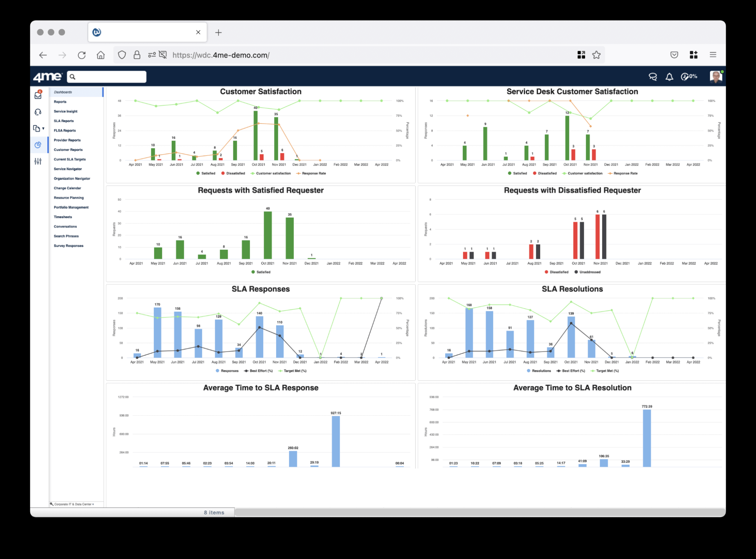756x559 pixels.
Task: Open Change Calendar link
Action: pos(67,188)
